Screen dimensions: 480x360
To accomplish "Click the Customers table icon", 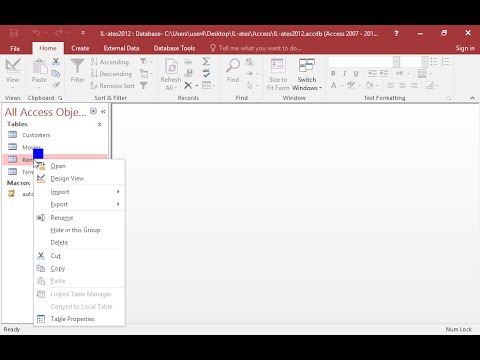I will pos(12,135).
